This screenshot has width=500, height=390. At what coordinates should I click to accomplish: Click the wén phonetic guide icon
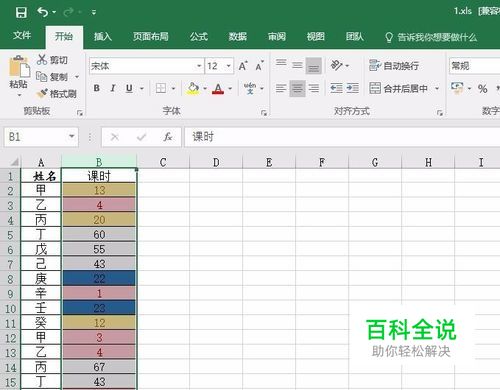[250, 88]
